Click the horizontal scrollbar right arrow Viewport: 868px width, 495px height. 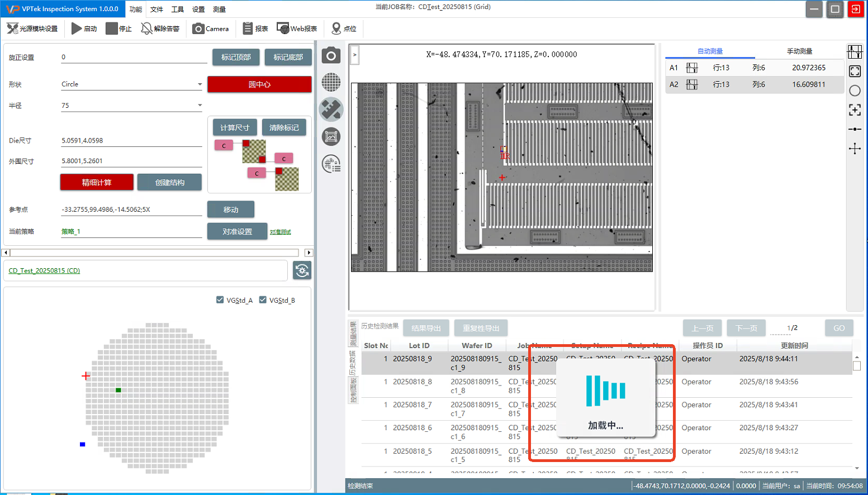click(309, 253)
